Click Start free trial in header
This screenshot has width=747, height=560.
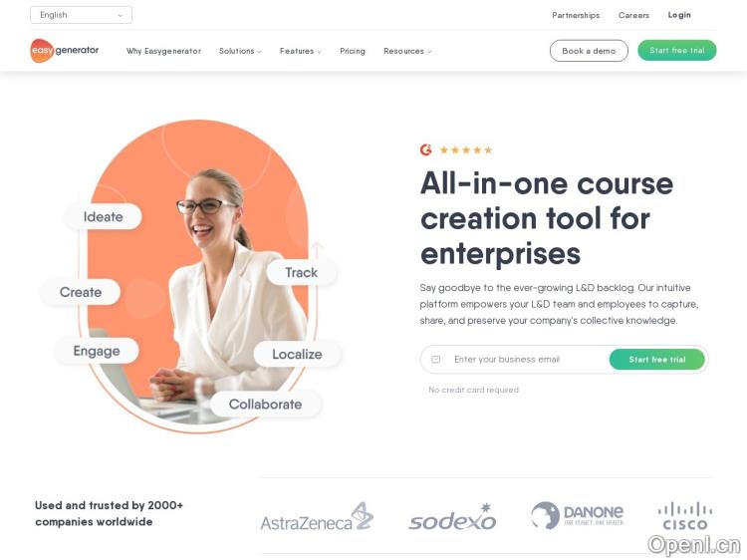coord(677,50)
